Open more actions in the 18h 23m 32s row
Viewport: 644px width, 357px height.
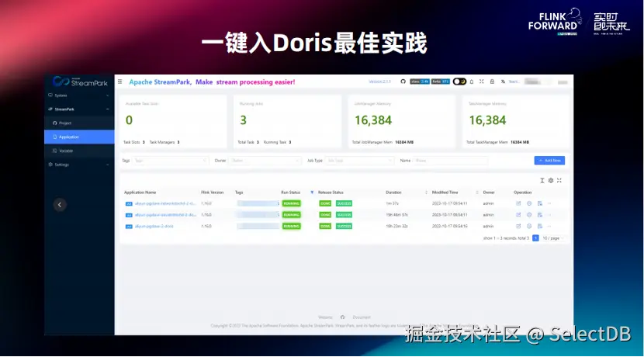549,226
